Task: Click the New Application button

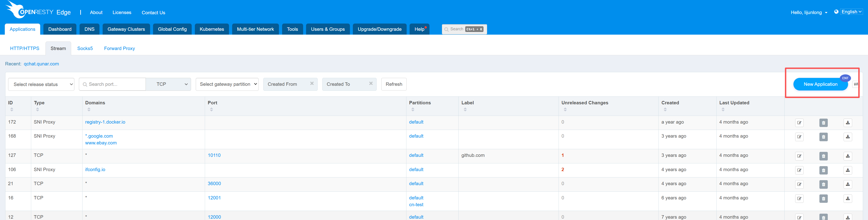Action: point(820,84)
